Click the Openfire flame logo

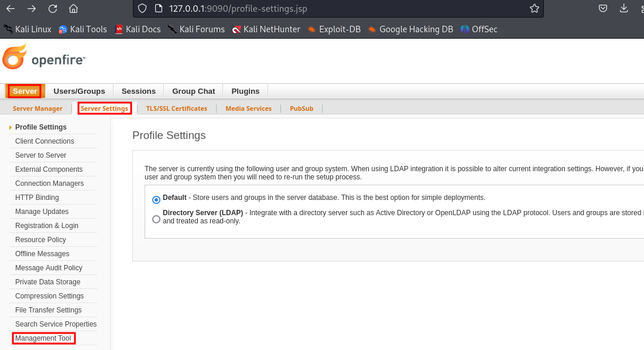[14, 57]
